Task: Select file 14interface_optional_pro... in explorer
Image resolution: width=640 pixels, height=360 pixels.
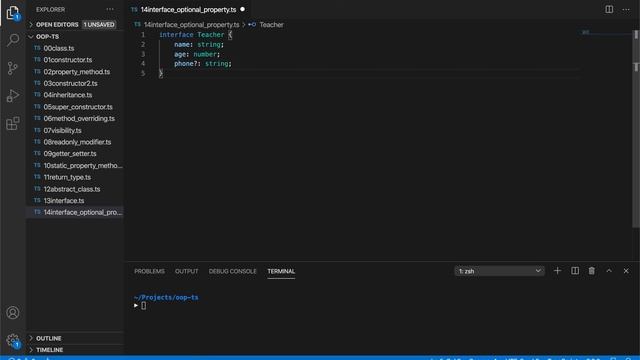Action: [75, 213]
